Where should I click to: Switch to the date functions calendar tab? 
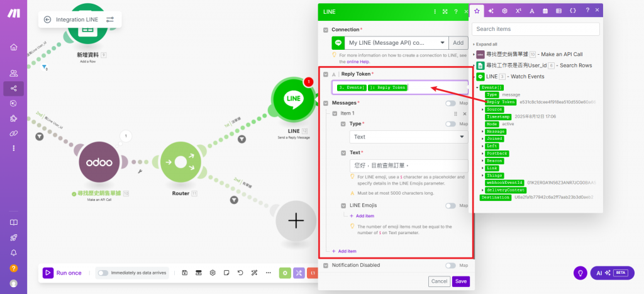(545, 11)
